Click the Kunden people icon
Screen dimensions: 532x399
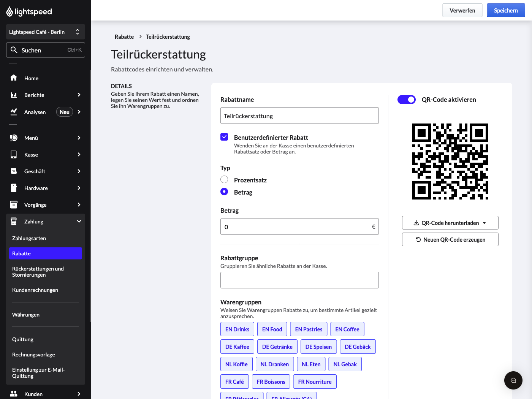(14, 394)
